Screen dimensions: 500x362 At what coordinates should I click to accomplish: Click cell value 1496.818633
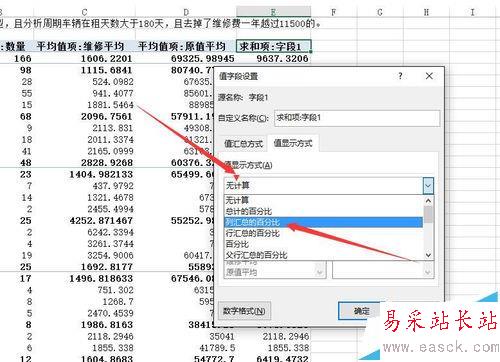[101, 278]
